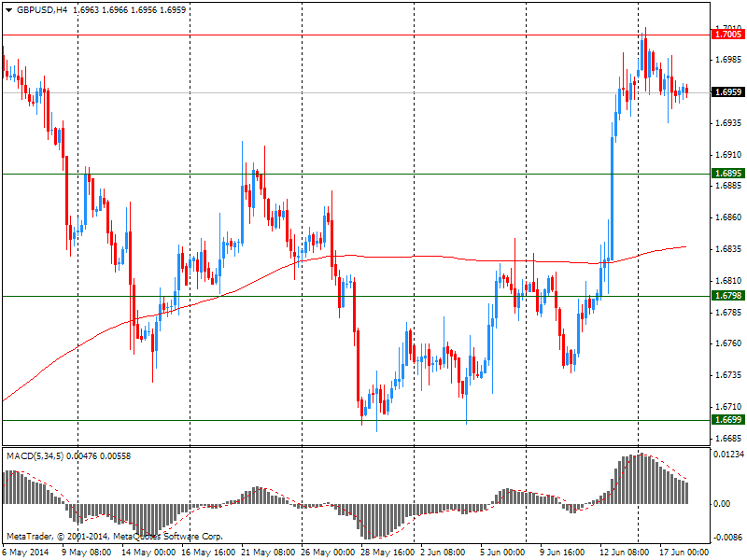Select the 5 Jun 00:00 time label
747x560 pixels.
tap(502, 553)
